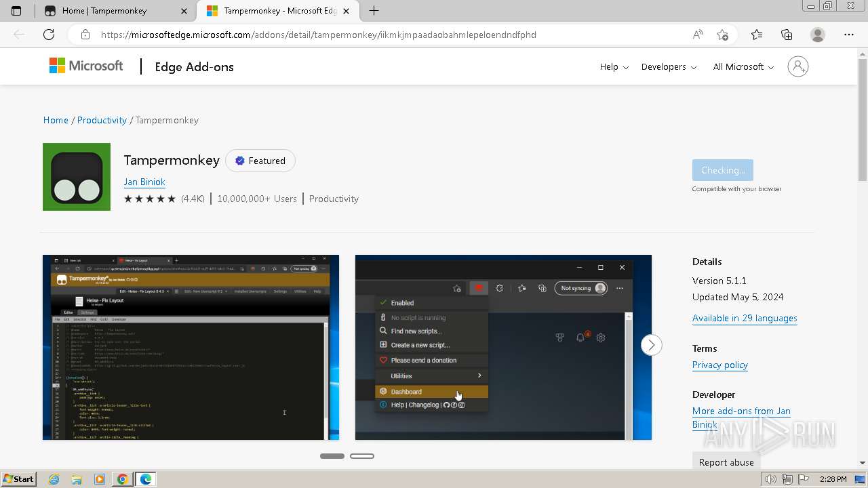Add this page to favorites star icon
This screenshot has width=868, height=488.
point(722,35)
